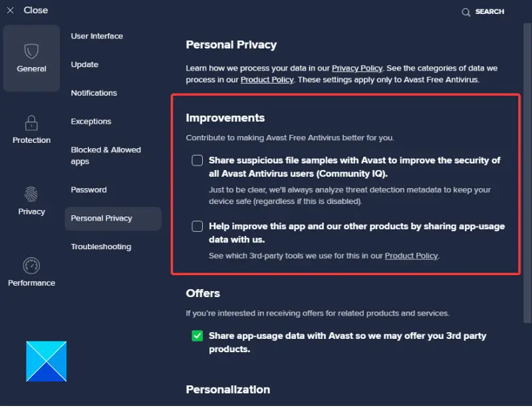The height and width of the screenshot is (408, 532).
Task: Open Exceptions settings page
Action: coord(91,122)
